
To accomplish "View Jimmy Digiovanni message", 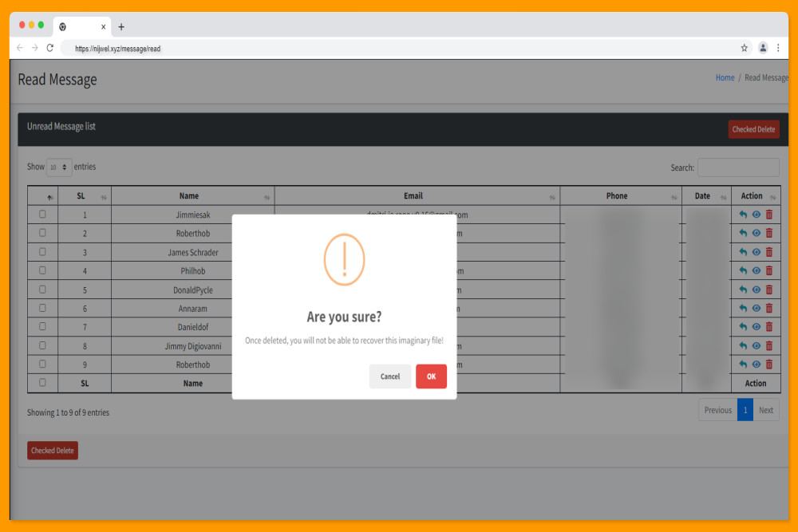I will [x=757, y=346].
